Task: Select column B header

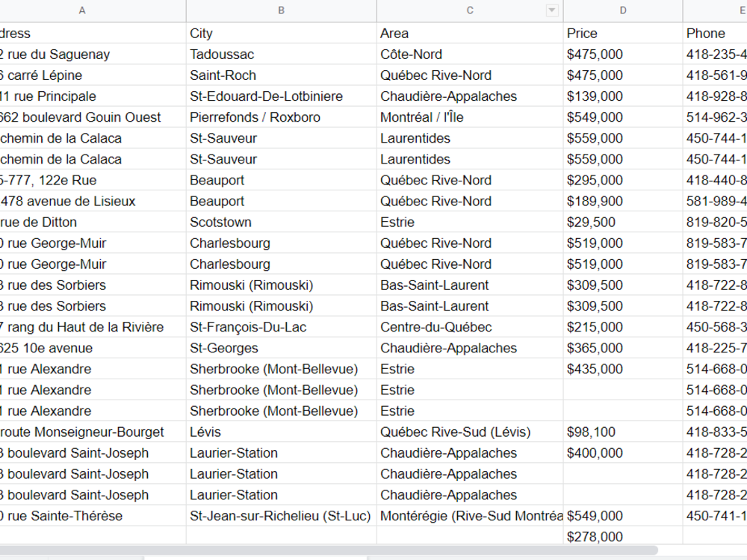Action: (x=281, y=10)
